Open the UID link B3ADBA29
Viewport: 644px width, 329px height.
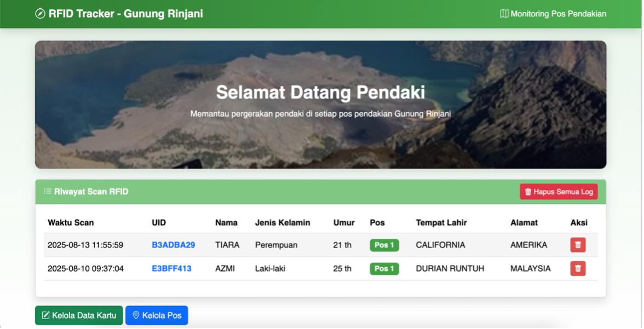[x=173, y=245]
